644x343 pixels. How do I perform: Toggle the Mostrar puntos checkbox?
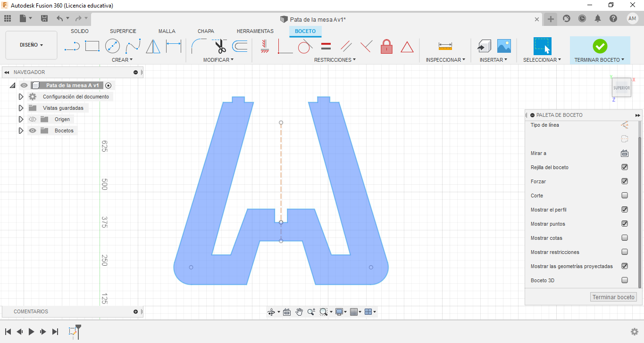625,224
